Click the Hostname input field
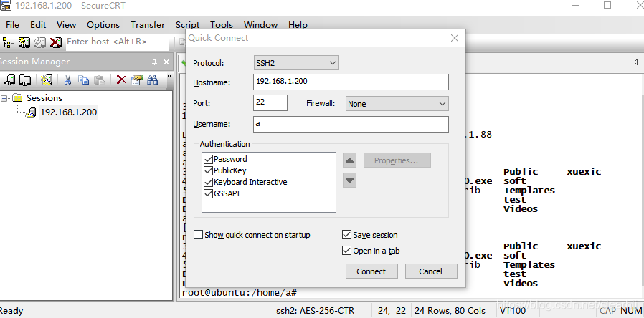This screenshot has width=644, height=318. click(x=351, y=82)
